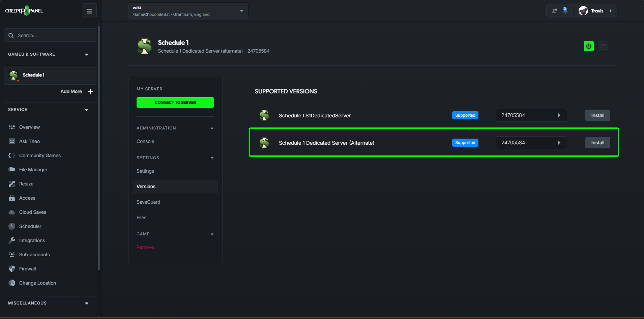Screen dimensions: 644x319
Task: Click the red Remove link
Action: [x=145, y=247]
